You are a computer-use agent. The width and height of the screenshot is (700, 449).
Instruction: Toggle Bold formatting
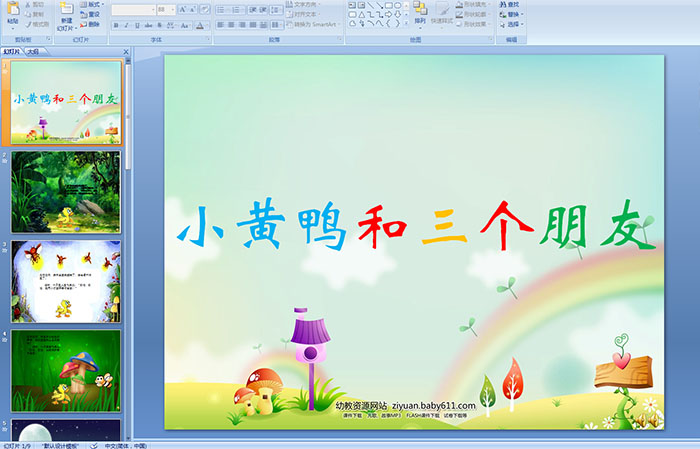click(114, 25)
